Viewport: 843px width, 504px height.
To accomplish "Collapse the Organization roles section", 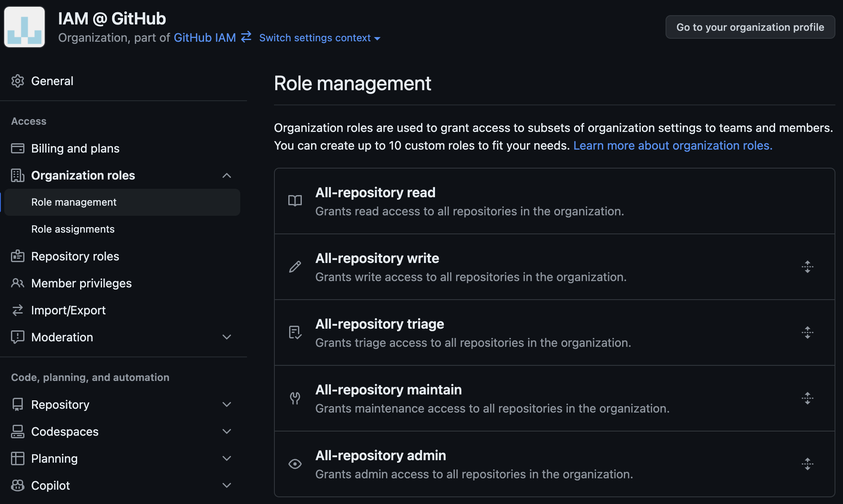I will point(227,175).
